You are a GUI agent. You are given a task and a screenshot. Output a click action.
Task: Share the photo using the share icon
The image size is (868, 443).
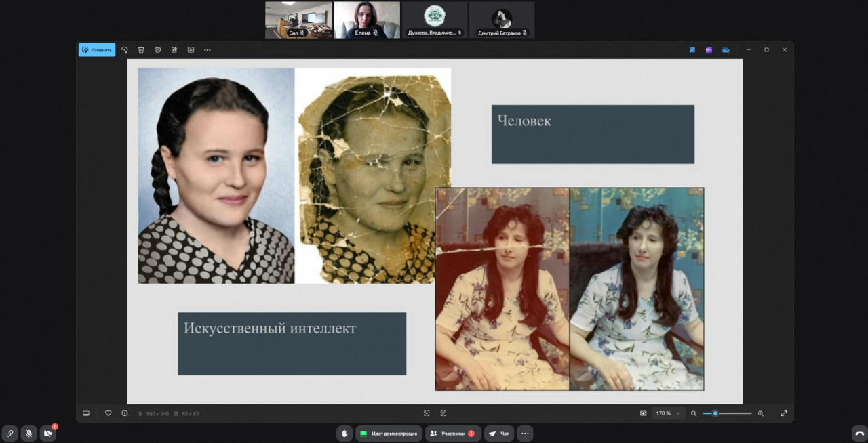click(x=174, y=49)
